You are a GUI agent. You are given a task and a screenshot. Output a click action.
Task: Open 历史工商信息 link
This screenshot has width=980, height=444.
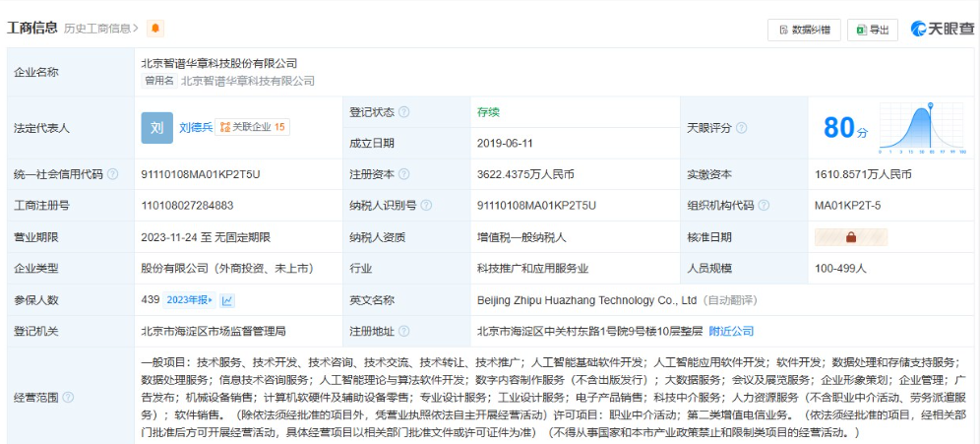click(x=101, y=29)
